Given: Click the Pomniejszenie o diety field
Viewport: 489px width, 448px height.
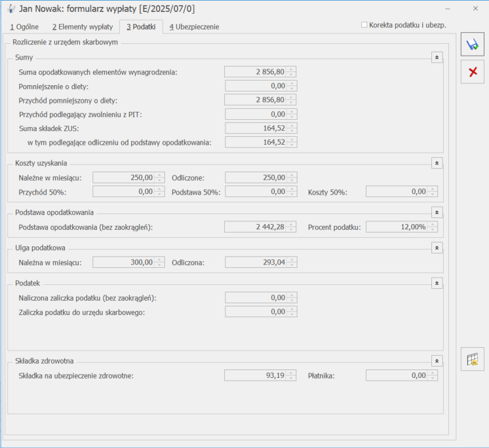Looking at the screenshot, I should 261,86.
